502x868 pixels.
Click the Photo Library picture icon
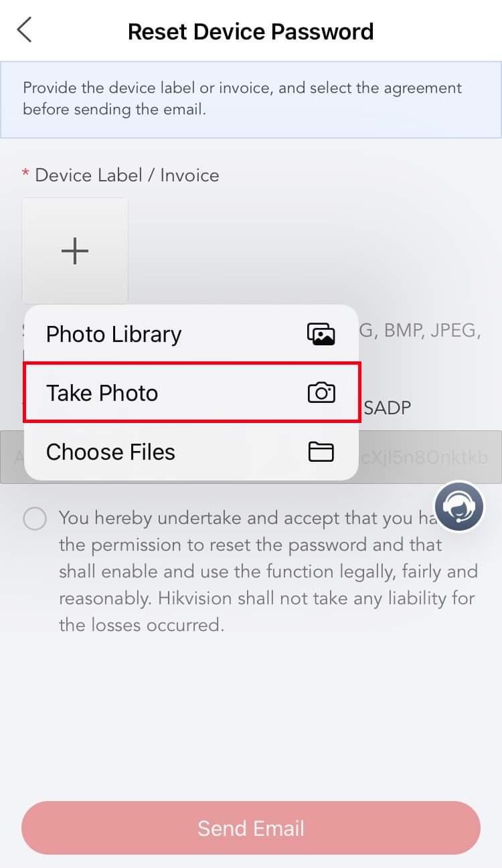(321, 334)
